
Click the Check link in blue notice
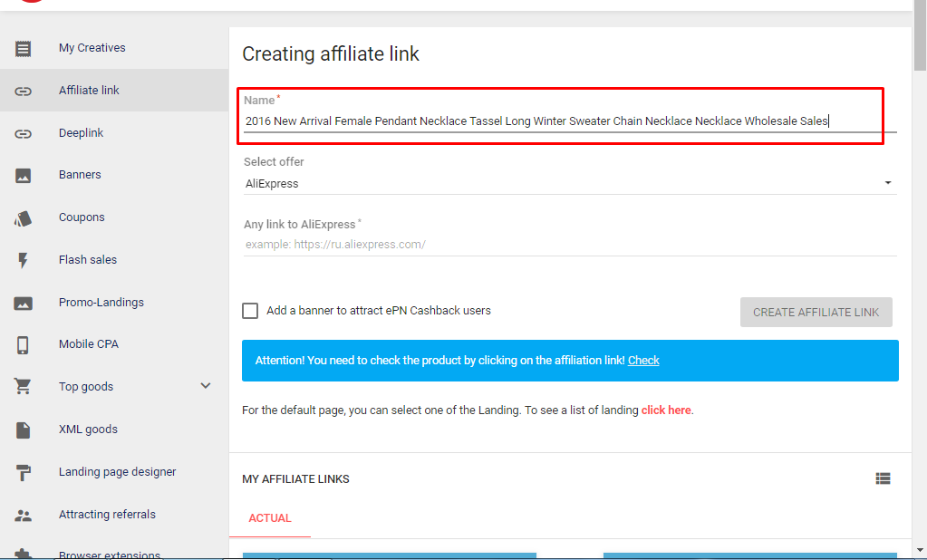click(x=643, y=361)
